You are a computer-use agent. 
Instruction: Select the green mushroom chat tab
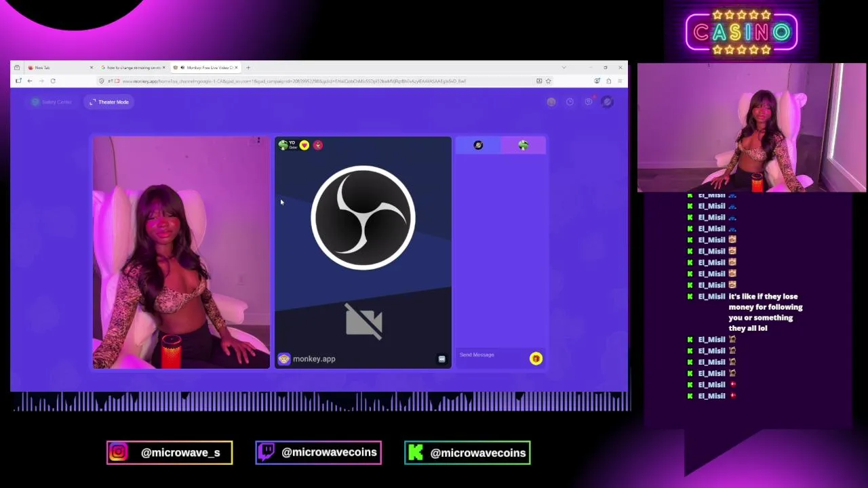coord(523,145)
